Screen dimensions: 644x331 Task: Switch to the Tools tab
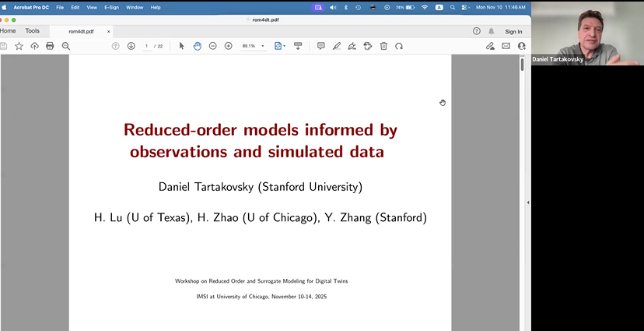[32, 31]
